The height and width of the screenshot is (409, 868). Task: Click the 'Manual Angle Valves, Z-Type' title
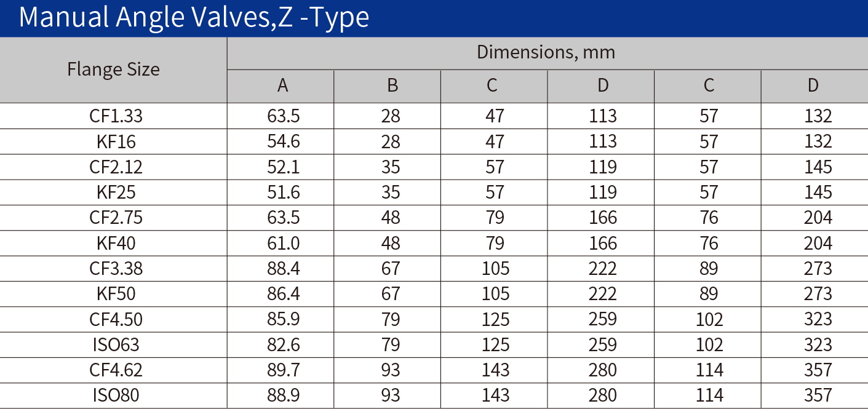point(194,17)
